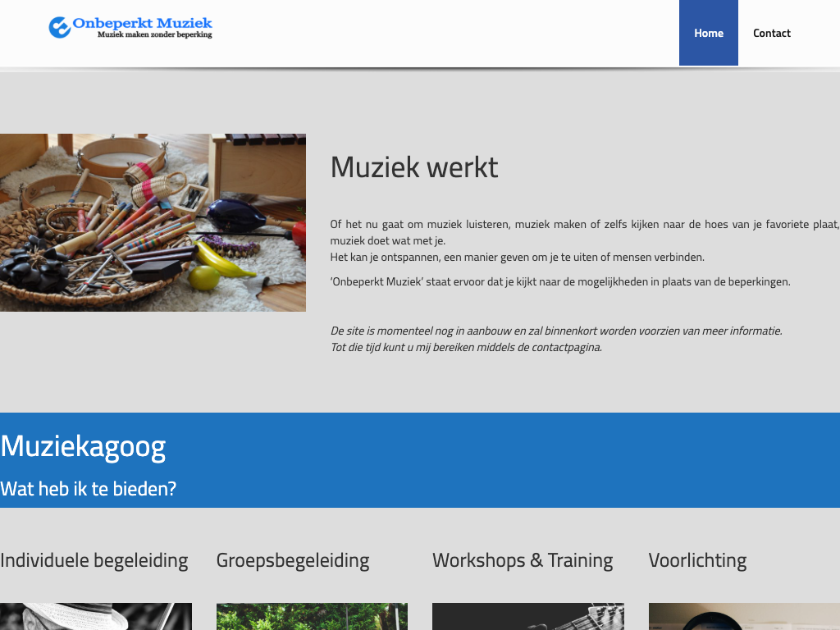Click the percussion instruments basket photo
The image size is (840, 630).
click(x=153, y=222)
